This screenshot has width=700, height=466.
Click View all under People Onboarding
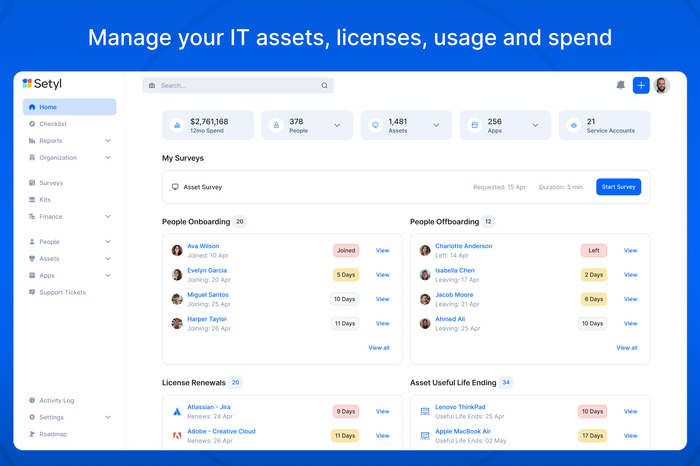[x=379, y=348]
